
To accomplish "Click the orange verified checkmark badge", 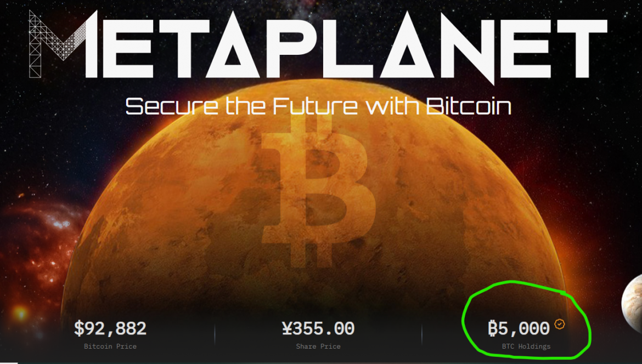I will click(x=559, y=324).
